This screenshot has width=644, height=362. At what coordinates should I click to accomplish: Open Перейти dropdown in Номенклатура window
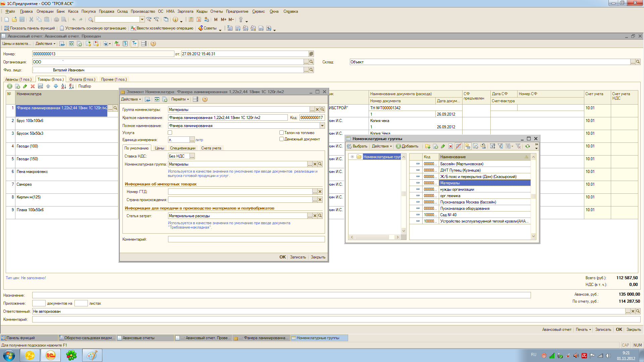[180, 99]
